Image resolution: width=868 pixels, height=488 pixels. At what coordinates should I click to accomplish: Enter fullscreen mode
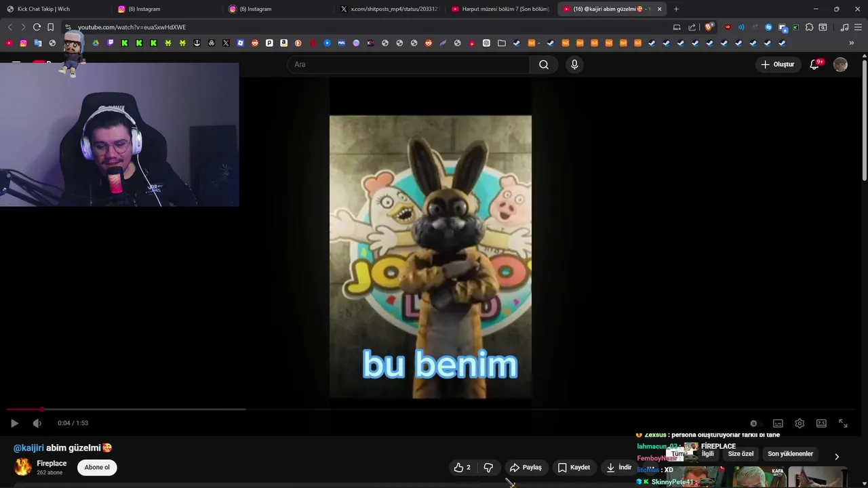click(843, 423)
